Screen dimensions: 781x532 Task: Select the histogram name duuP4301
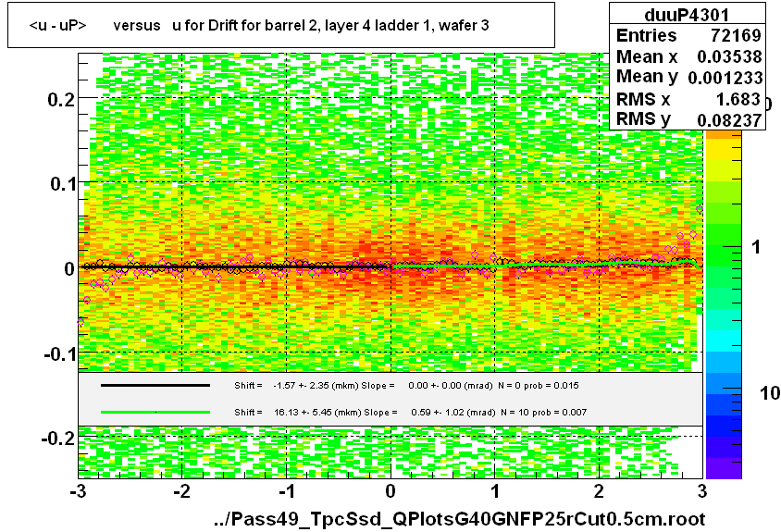point(687,15)
